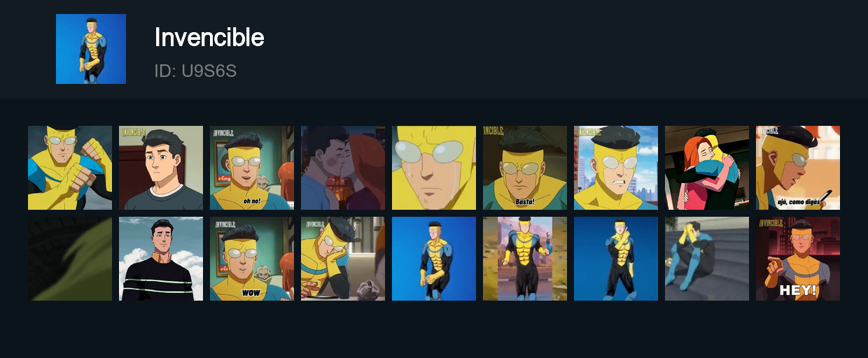Pick the hero facepalming on blue background sticker
The image size is (868, 358).
[616, 259]
